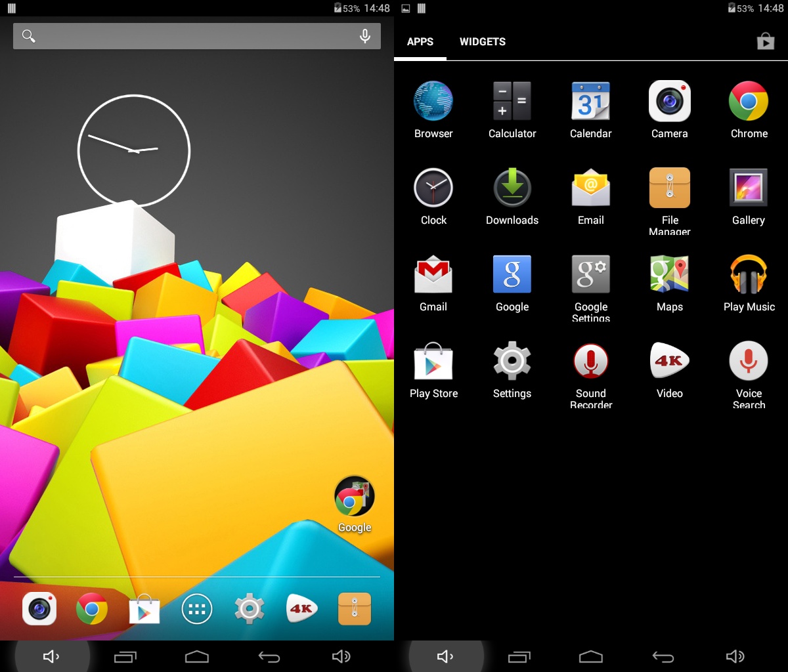The height and width of the screenshot is (672, 788).
Task: Switch to the WIDGETS tab
Action: tap(483, 41)
